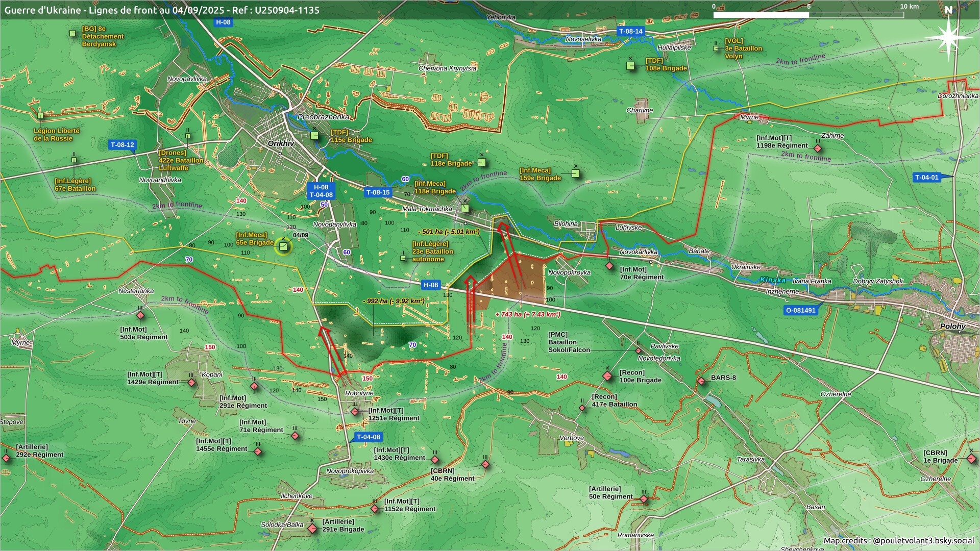Click the Sokol/Falcon PMC unit marker

pos(638,350)
